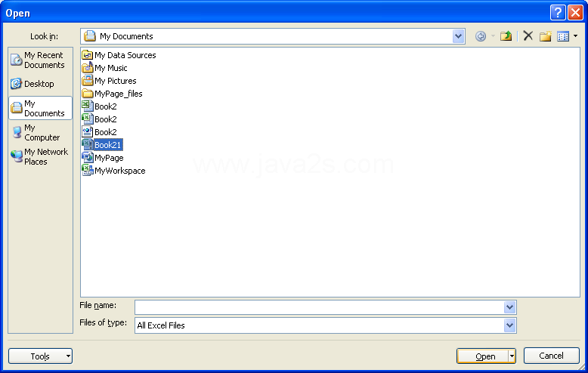Image resolution: width=588 pixels, height=373 pixels.
Task: Click the Delete X icon
Action: (x=528, y=36)
